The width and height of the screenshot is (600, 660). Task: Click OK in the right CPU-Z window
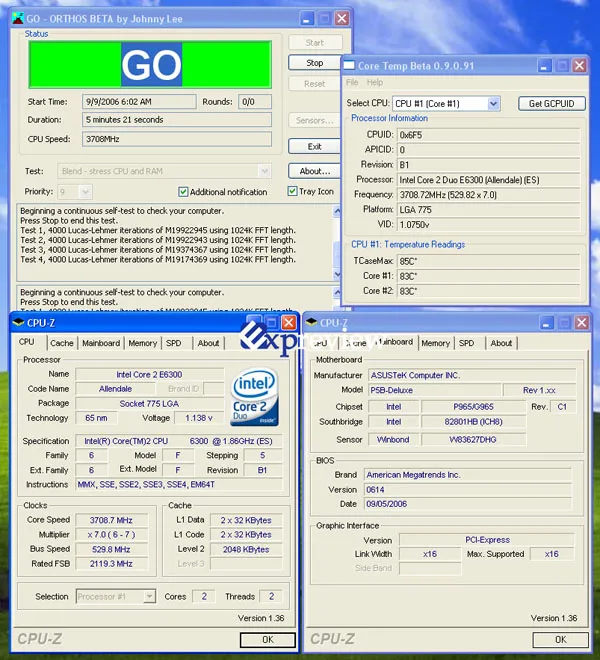point(561,640)
